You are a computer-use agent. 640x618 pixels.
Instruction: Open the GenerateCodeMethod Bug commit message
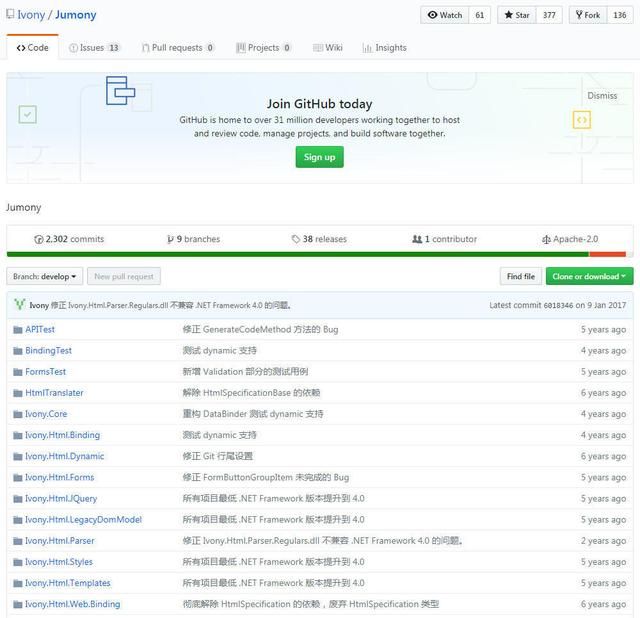(x=260, y=329)
